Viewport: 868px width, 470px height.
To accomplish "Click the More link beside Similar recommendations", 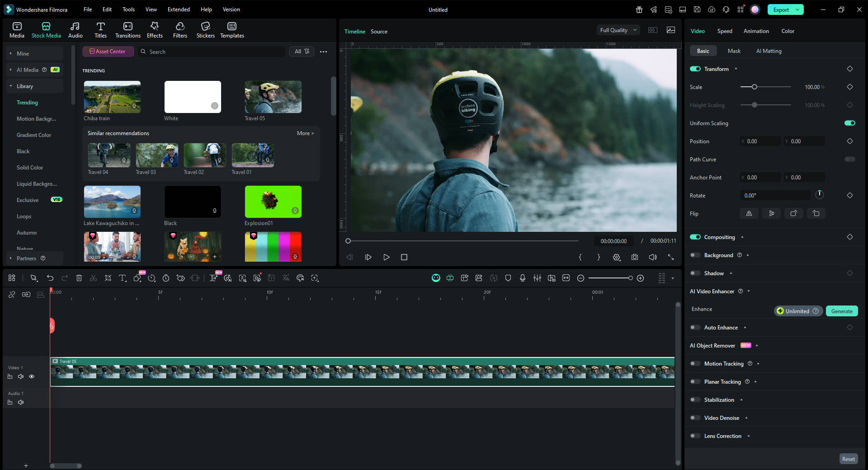I will [x=305, y=133].
